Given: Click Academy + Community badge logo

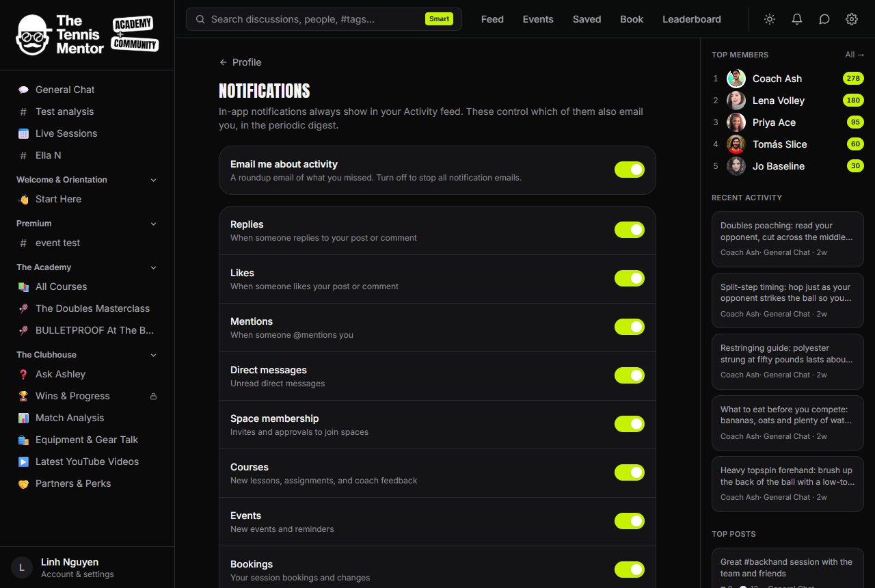Looking at the screenshot, I should click(135, 36).
